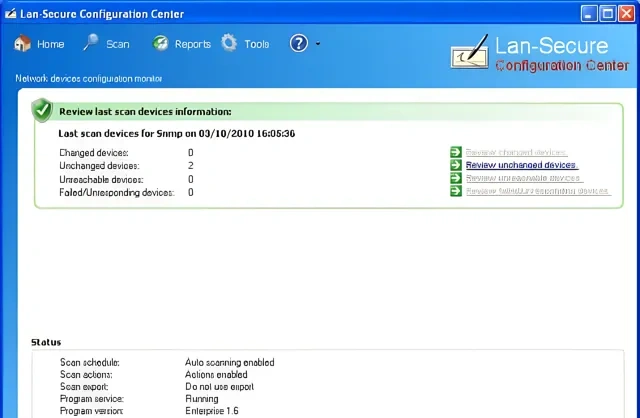Click the 'Running' service status value
Screen dimensions: 640x418
pos(202,399)
